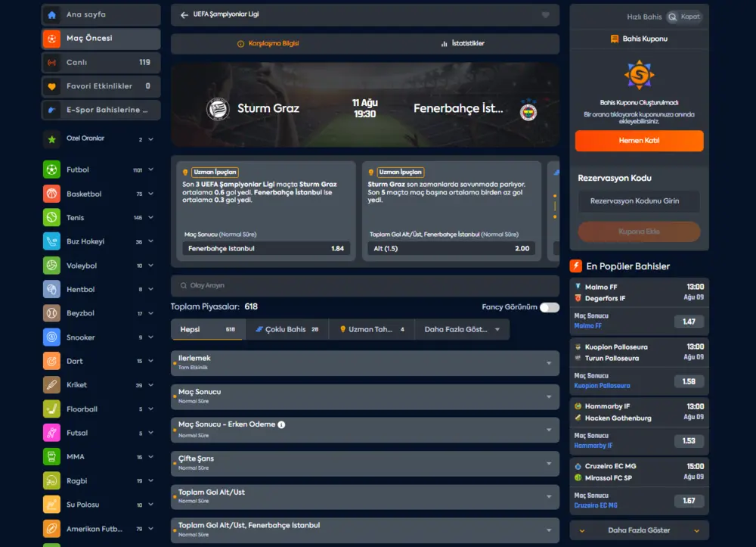
Task: Click the Voleybol sport icon
Action: click(51, 266)
